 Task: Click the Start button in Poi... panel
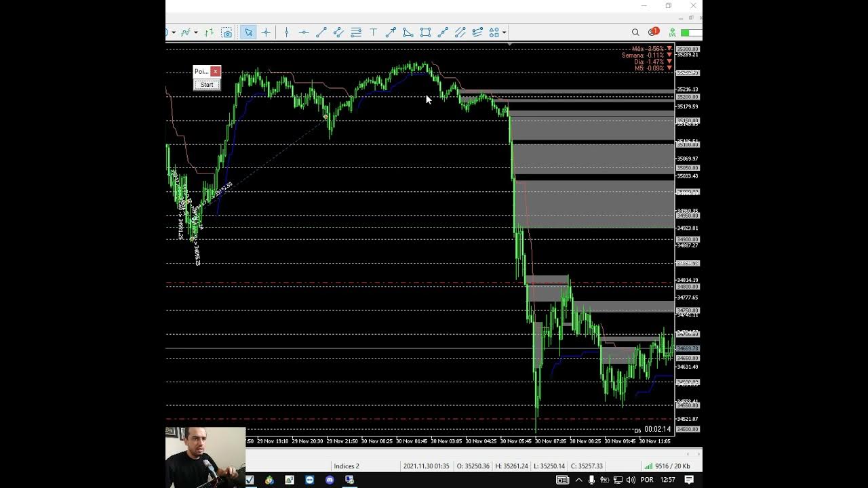207,85
